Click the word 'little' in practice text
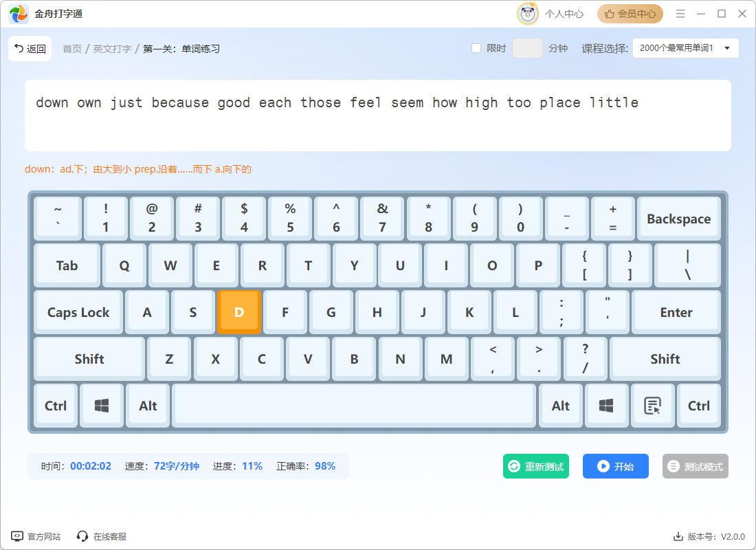Image resolution: width=756 pixels, height=550 pixels. (x=614, y=102)
